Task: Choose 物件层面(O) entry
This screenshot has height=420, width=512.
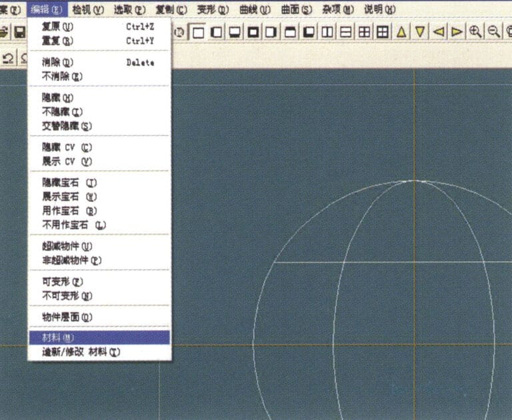Action: (x=99, y=317)
